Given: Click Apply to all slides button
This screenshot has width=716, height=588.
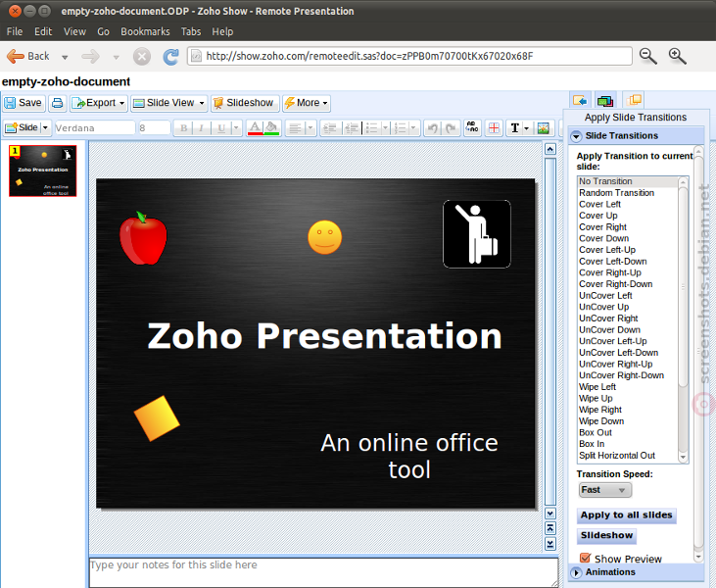Looking at the screenshot, I should click(x=626, y=515).
